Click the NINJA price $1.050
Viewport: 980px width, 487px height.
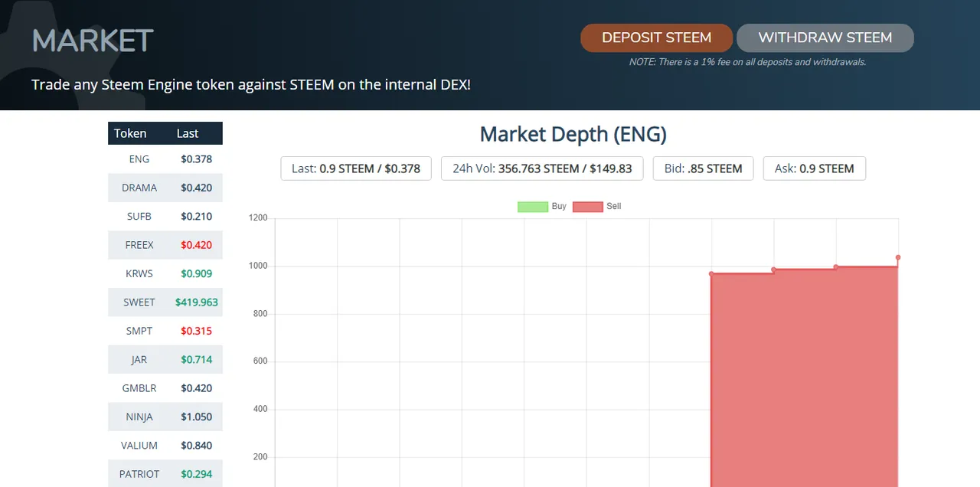coord(197,417)
